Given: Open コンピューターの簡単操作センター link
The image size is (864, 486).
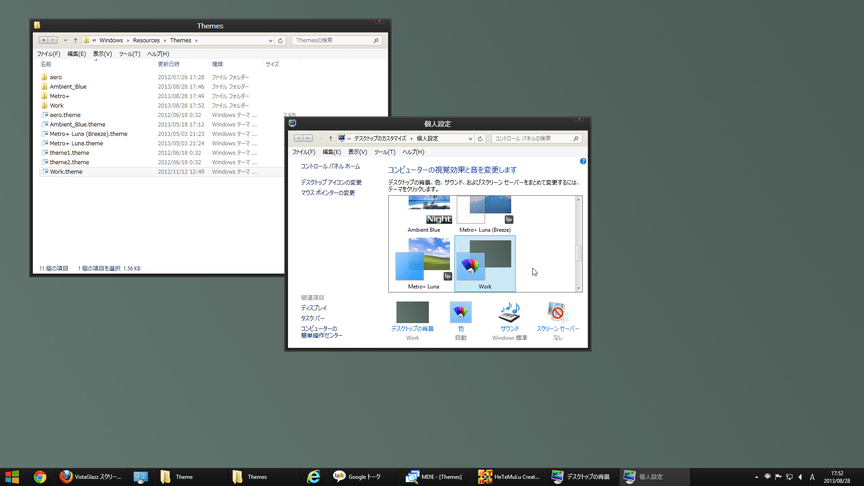Looking at the screenshot, I should 321,332.
